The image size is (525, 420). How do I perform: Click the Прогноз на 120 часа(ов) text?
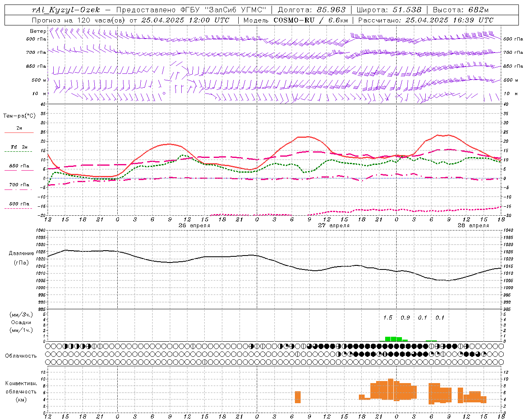pyautogui.click(x=79, y=20)
